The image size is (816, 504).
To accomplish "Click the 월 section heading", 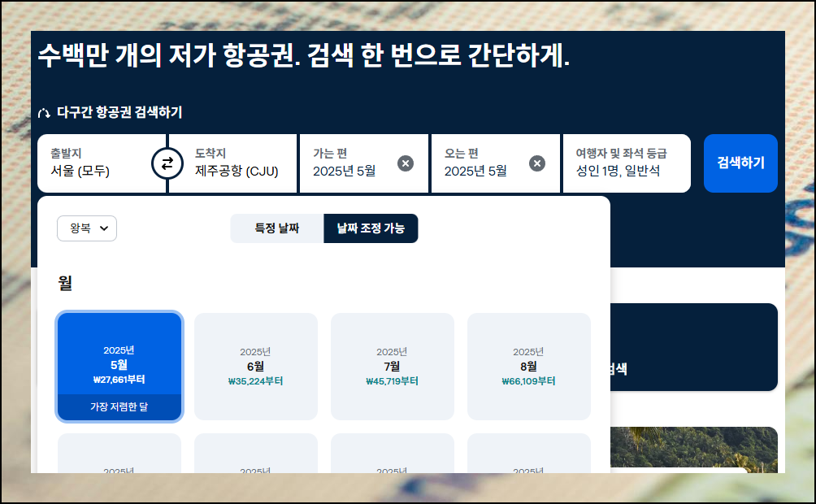I will (65, 283).
